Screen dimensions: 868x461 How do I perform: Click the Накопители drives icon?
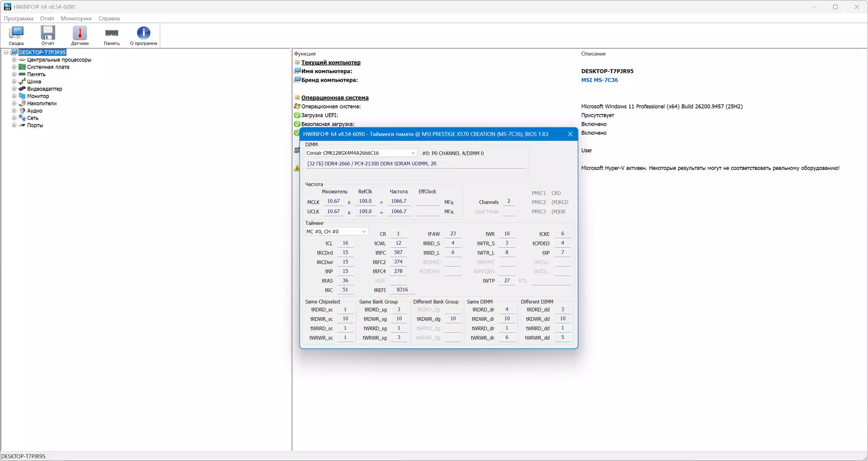pyautogui.click(x=22, y=103)
